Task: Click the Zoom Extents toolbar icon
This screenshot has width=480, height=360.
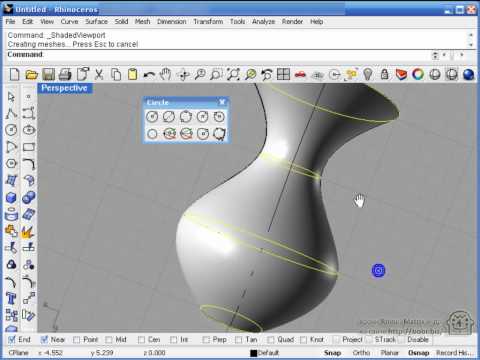Action: tap(233, 74)
